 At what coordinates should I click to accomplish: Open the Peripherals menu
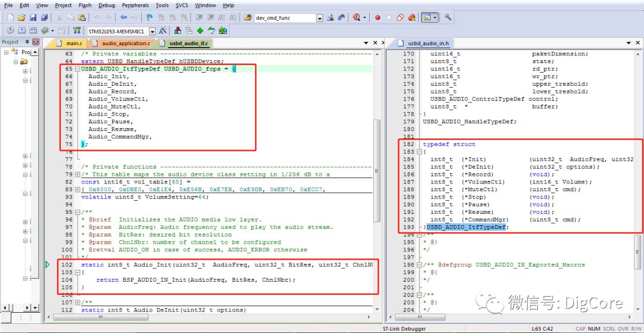pyautogui.click(x=136, y=5)
